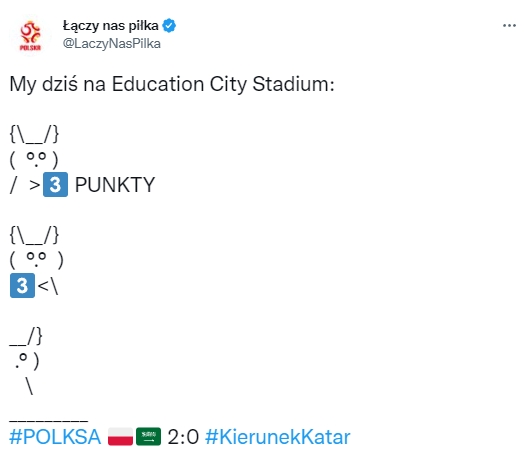Click the #POLKSA hashtag
This screenshot has width=524, height=461.
point(55,437)
